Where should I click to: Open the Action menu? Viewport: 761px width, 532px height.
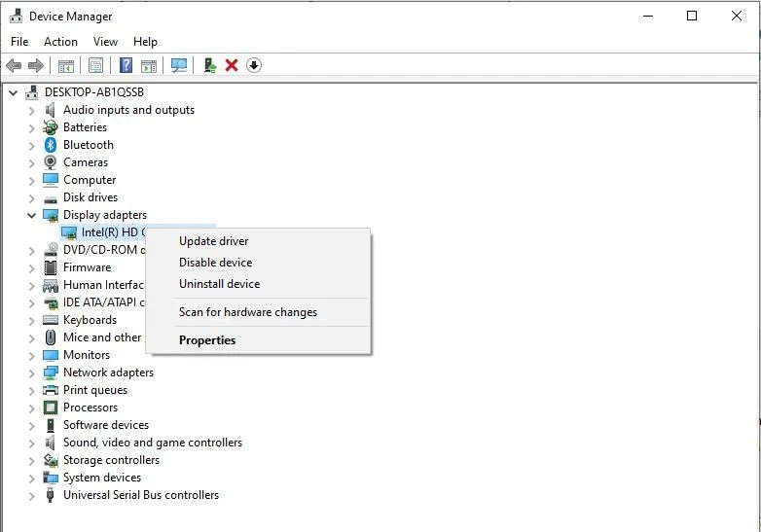pos(60,42)
